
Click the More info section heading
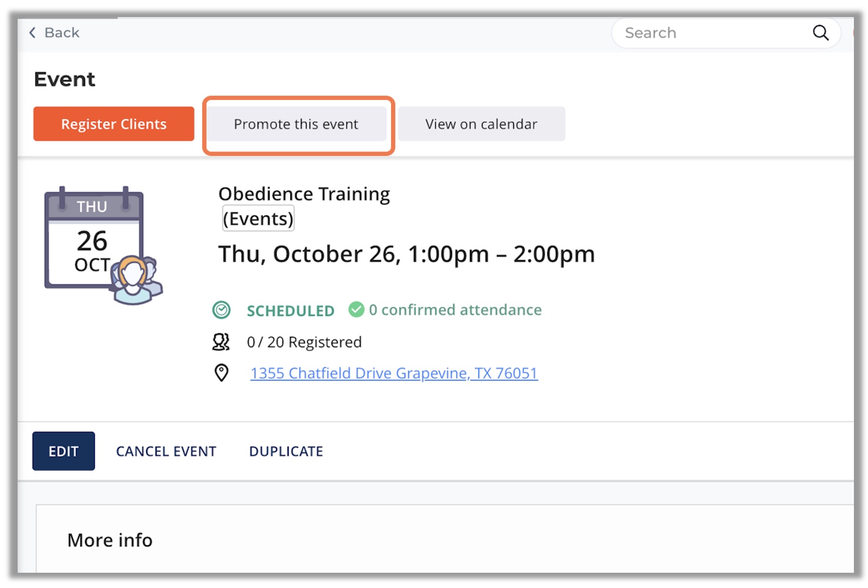110,540
